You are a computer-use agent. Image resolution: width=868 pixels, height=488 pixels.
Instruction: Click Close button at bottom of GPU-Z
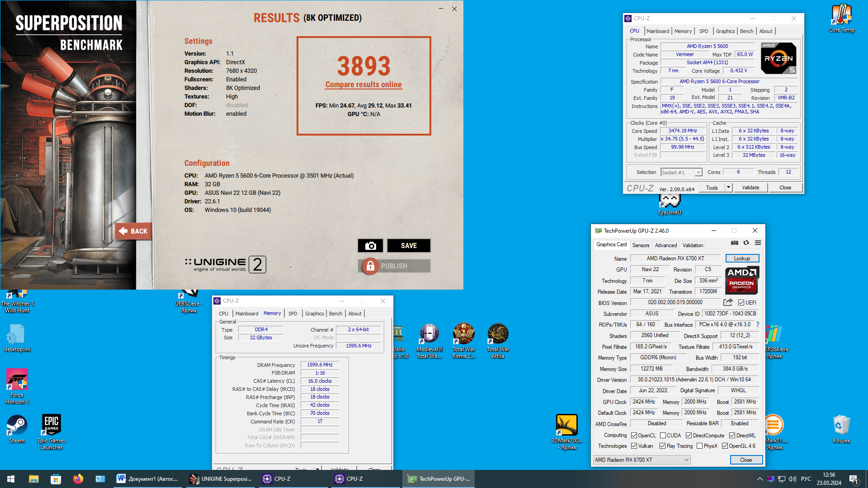[x=746, y=460]
